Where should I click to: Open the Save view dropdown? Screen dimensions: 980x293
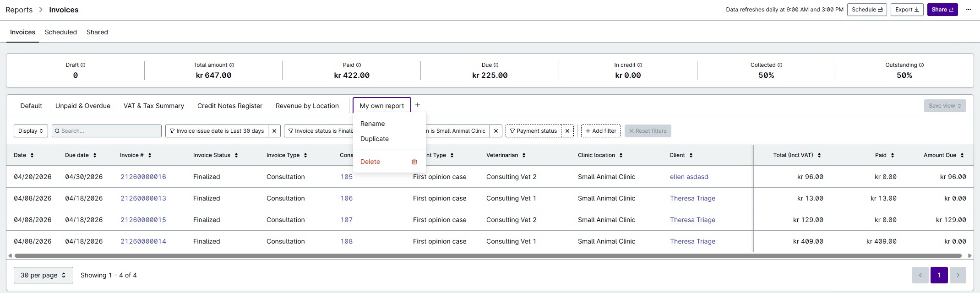(945, 106)
